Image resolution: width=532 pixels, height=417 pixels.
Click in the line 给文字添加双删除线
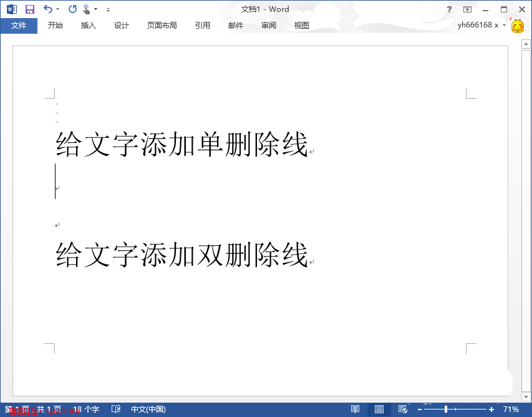pyautogui.click(x=182, y=254)
